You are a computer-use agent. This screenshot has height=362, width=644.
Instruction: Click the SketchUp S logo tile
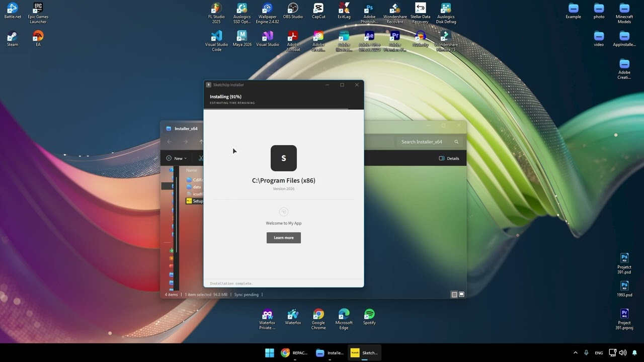coord(284,158)
